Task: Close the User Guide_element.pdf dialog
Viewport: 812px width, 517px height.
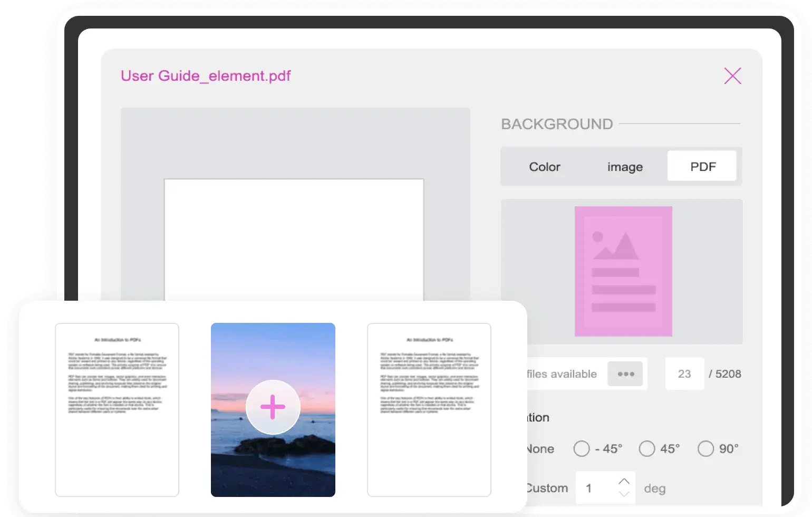Action: pos(732,76)
